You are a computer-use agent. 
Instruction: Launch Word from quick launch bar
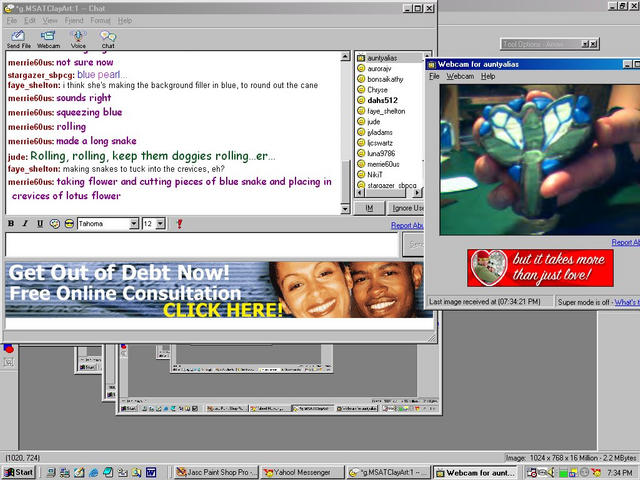pyautogui.click(x=151, y=473)
